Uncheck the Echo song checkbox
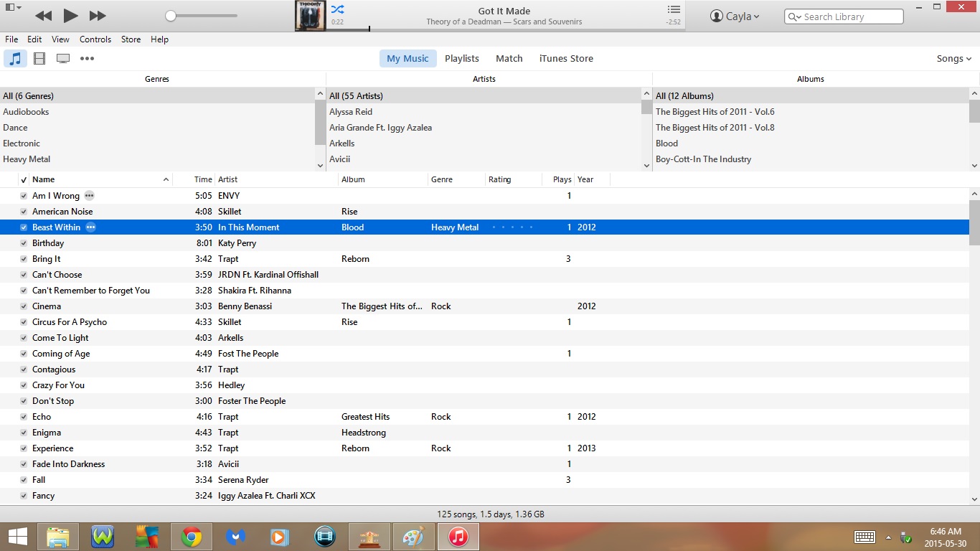 pyautogui.click(x=24, y=417)
